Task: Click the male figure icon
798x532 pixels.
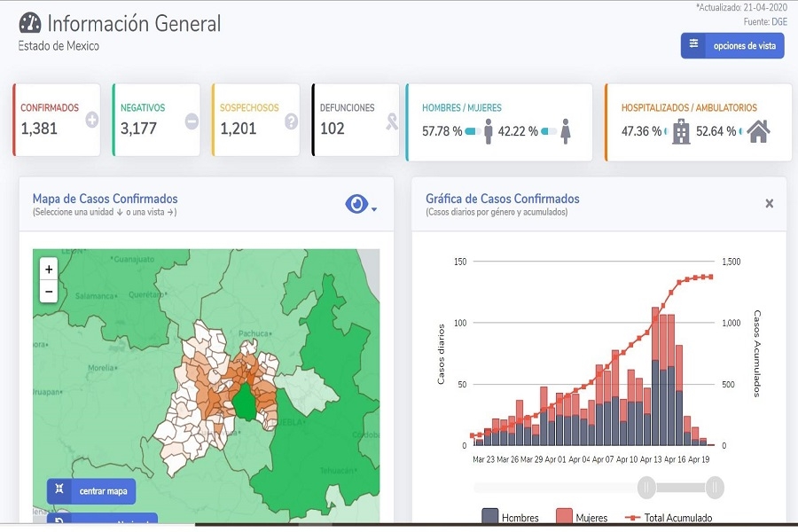Action: pyautogui.click(x=489, y=131)
